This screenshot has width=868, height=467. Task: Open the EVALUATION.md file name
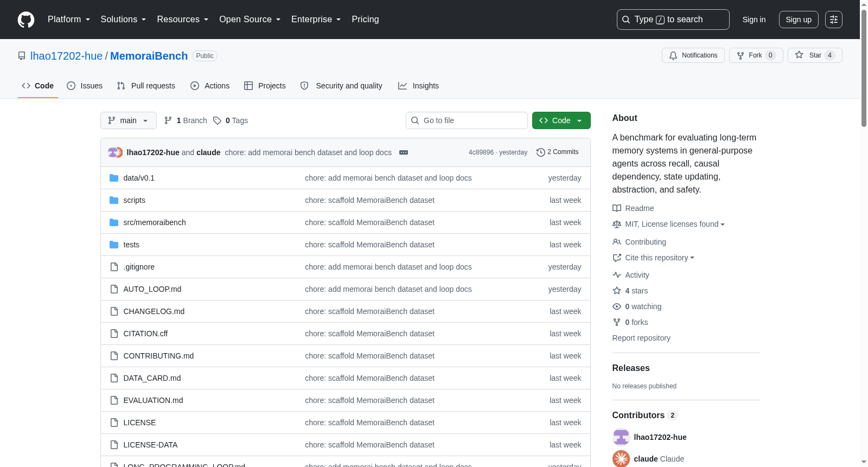[x=153, y=400]
